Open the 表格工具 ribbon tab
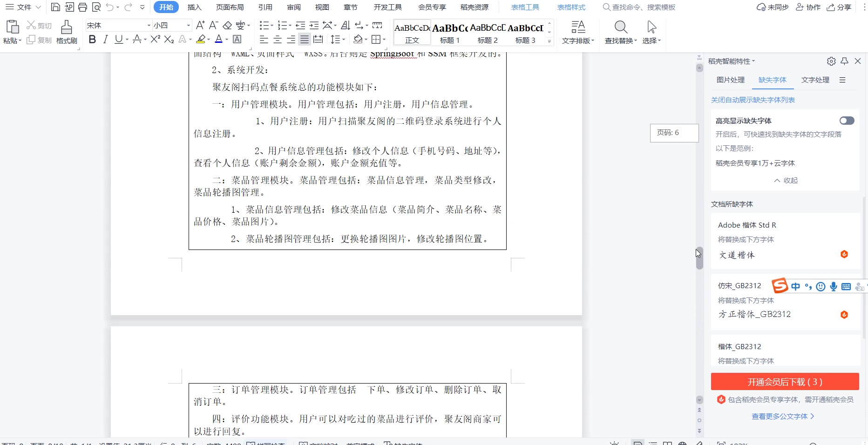The image size is (868, 445). [525, 7]
